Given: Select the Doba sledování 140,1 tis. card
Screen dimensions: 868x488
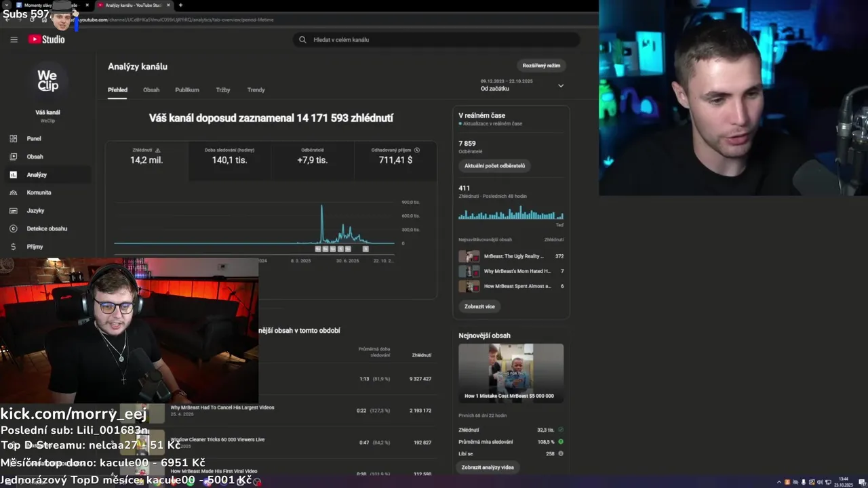Looking at the screenshot, I should [x=229, y=161].
